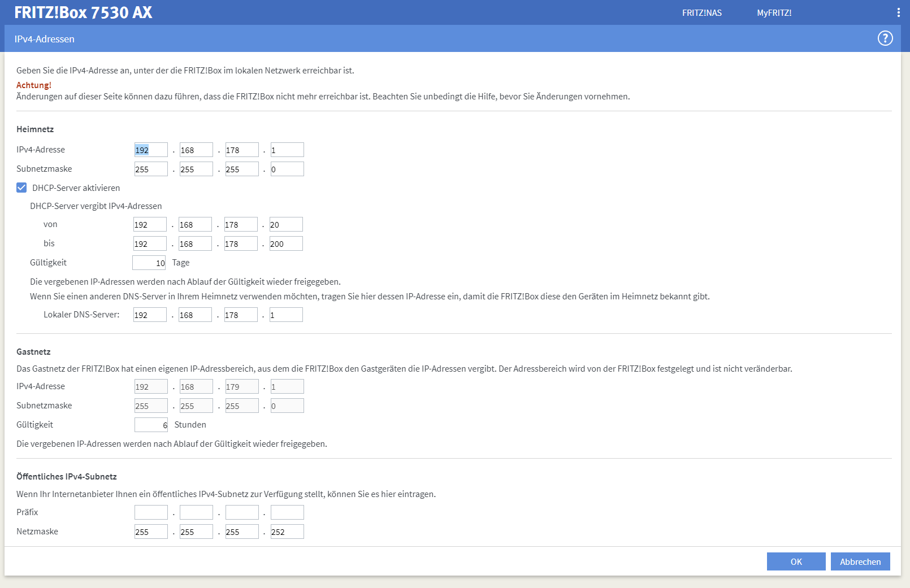Select Netzmaske first octet field
910x588 pixels.
click(151, 532)
